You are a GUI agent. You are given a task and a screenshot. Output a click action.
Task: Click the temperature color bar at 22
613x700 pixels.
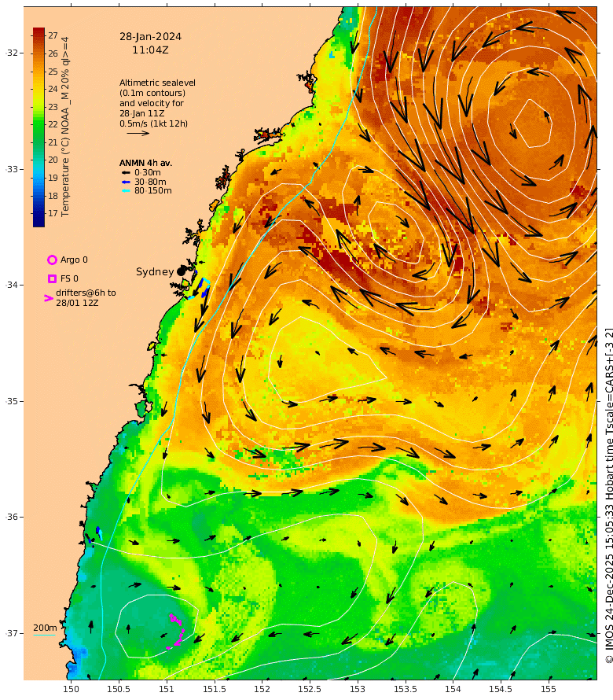tap(39, 124)
